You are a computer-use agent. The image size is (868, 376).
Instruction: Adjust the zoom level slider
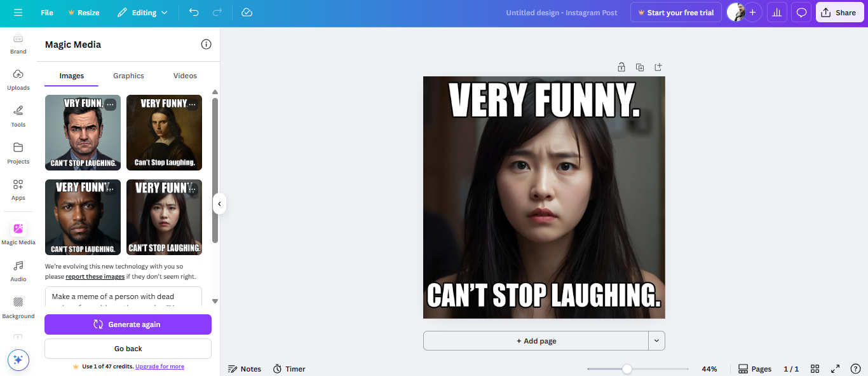click(x=628, y=368)
